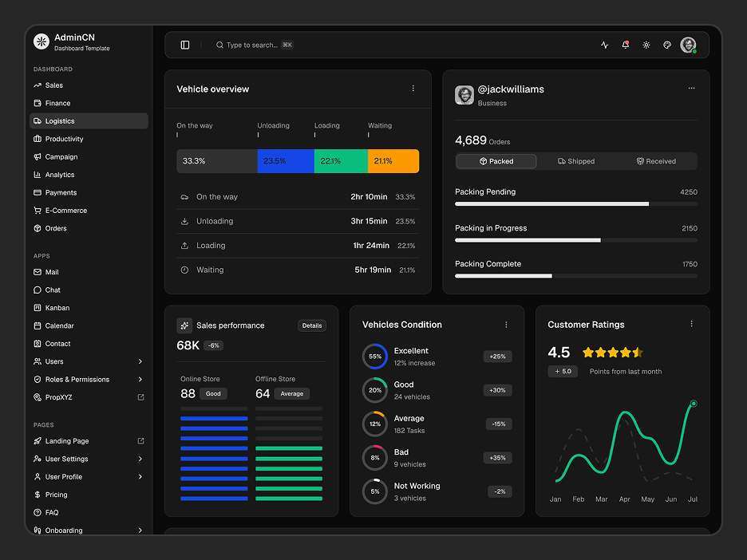Toggle light mode sun icon

tap(646, 45)
